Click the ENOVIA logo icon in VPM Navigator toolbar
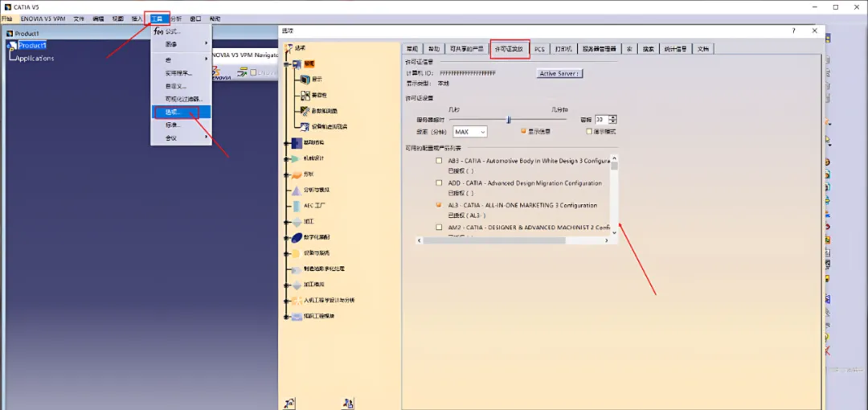Screen dimensions: 868x410 [221, 74]
